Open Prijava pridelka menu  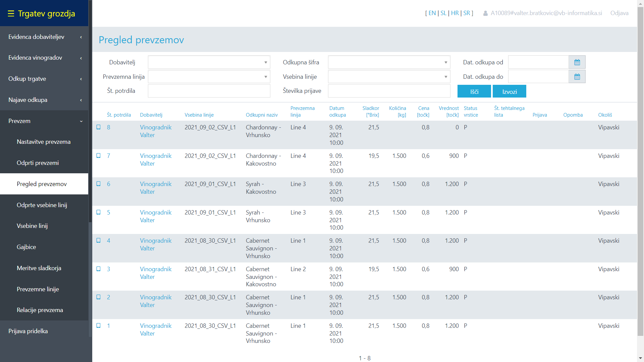(44, 331)
